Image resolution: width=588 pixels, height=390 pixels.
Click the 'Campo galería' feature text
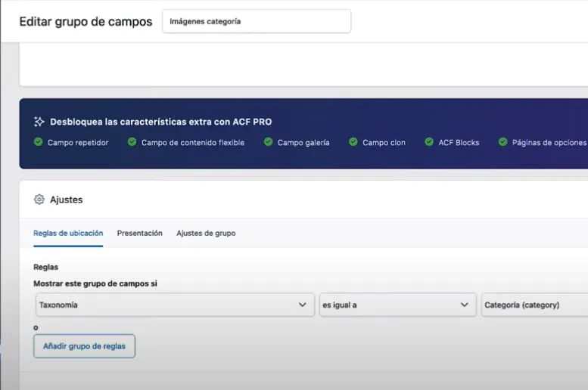(303, 142)
